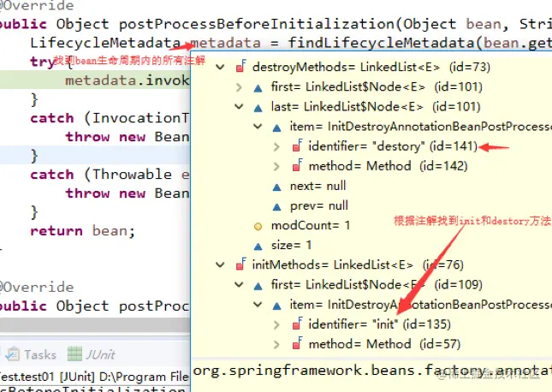Click field icon of identifier "init"
Image resolution: width=552 pixels, height=392 pixels.
(298, 324)
